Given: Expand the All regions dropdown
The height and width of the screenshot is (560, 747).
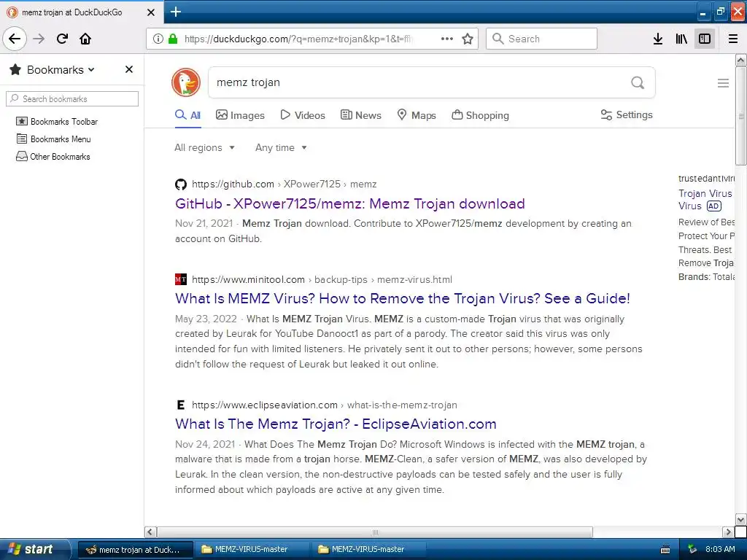Looking at the screenshot, I should click(x=204, y=147).
